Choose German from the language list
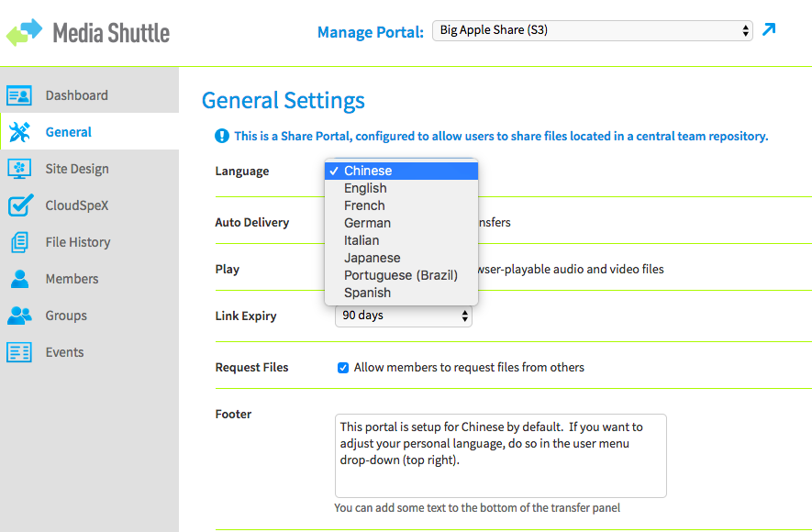The width and height of the screenshot is (812, 532). coord(401,223)
